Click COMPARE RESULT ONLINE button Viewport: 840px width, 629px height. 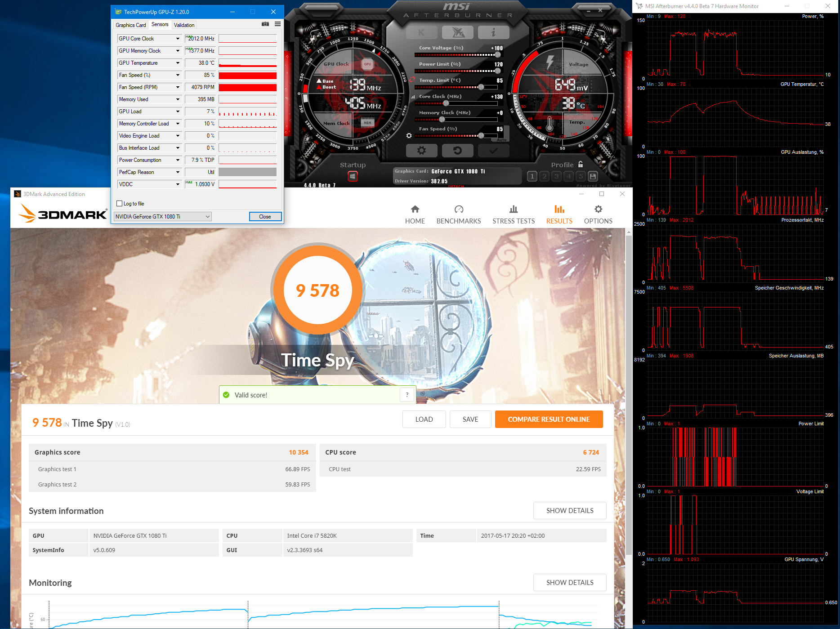[x=549, y=419]
